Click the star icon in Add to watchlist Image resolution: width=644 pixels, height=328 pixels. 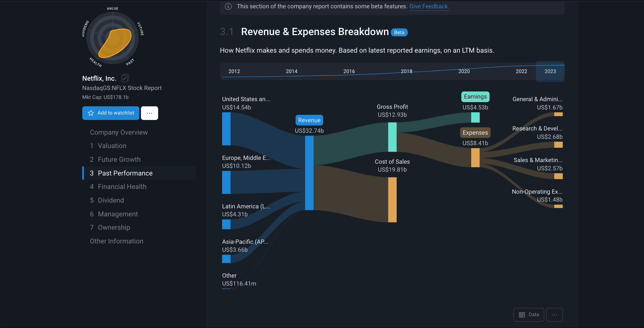tap(91, 113)
